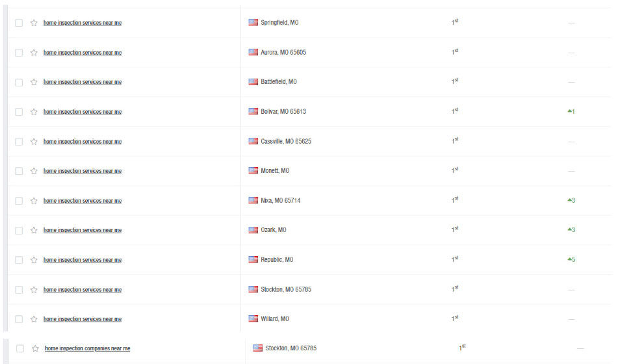Star the home inspection companies keyword row
Viewport: 618px width, 364px height.
click(x=35, y=349)
